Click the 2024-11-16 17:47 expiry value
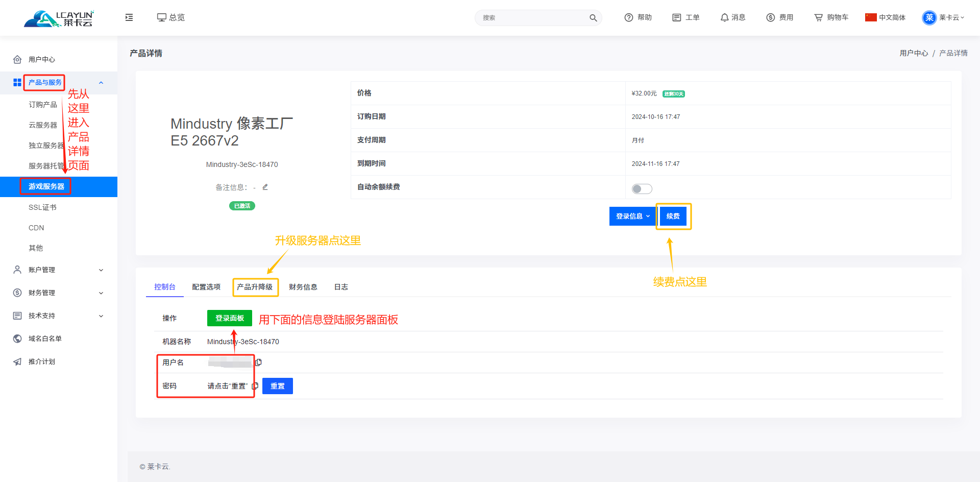Viewport: 980px width, 482px height. click(655, 164)
